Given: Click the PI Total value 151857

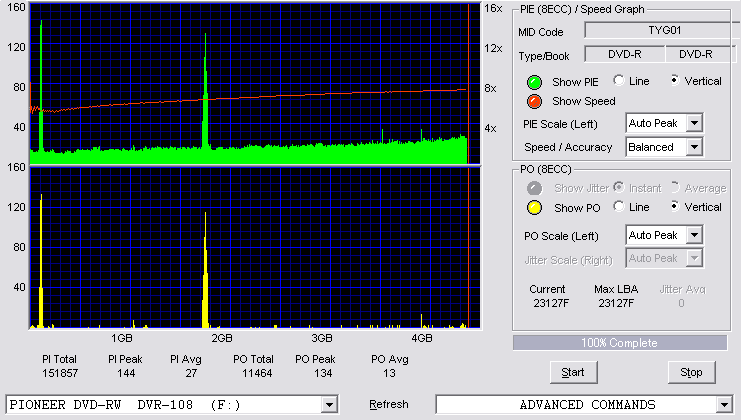Looking at the screenshot, I should pos(60,374).
